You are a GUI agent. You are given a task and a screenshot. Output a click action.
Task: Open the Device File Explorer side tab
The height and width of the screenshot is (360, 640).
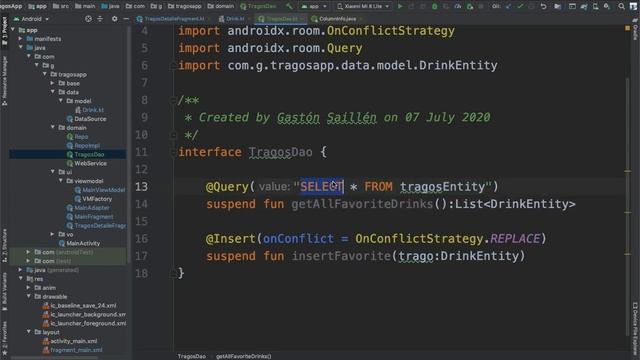tap(635, 328)
